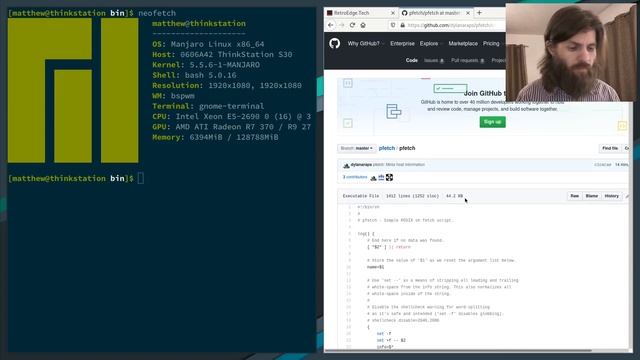This screenshot has height=360, width=640.
Task: Switch to the RetroEdge.Tech tab
Action: (x=361, y=13)
